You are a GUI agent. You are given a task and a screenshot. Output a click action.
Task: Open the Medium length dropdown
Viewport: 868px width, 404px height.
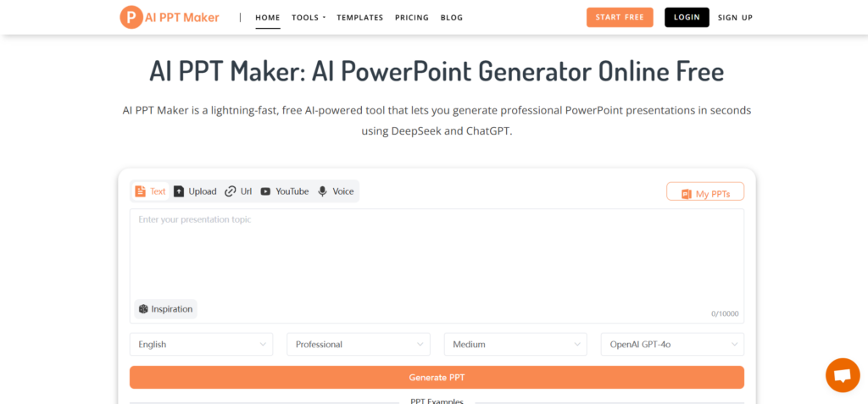point(515,345)
